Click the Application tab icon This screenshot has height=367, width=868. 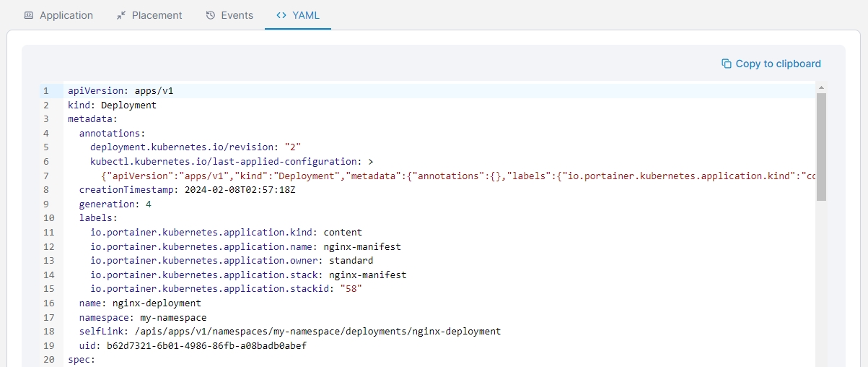29,15
